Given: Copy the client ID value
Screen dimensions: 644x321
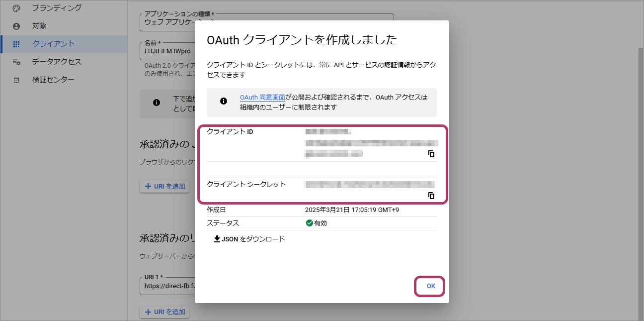Looking at the screenshot, I should tap(431, 154).
